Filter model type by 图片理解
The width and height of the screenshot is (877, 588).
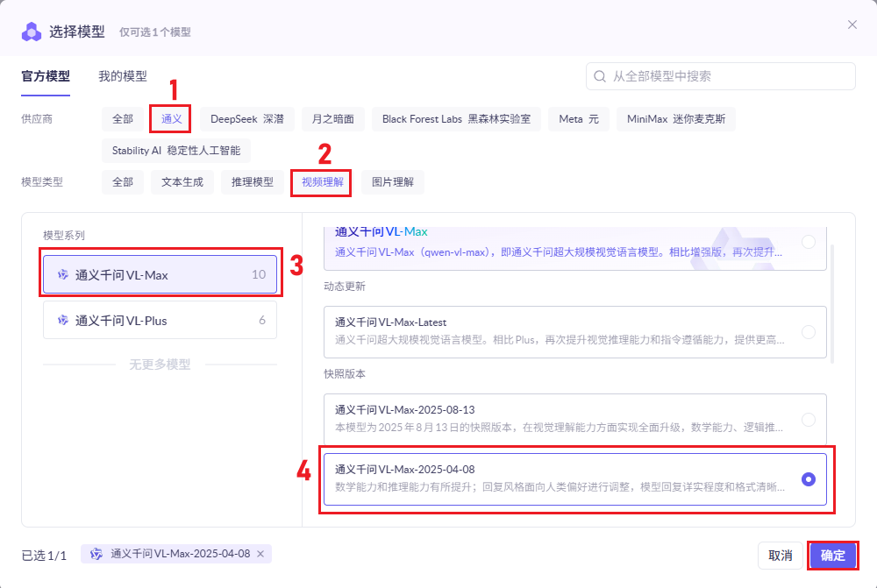[392, 181]
